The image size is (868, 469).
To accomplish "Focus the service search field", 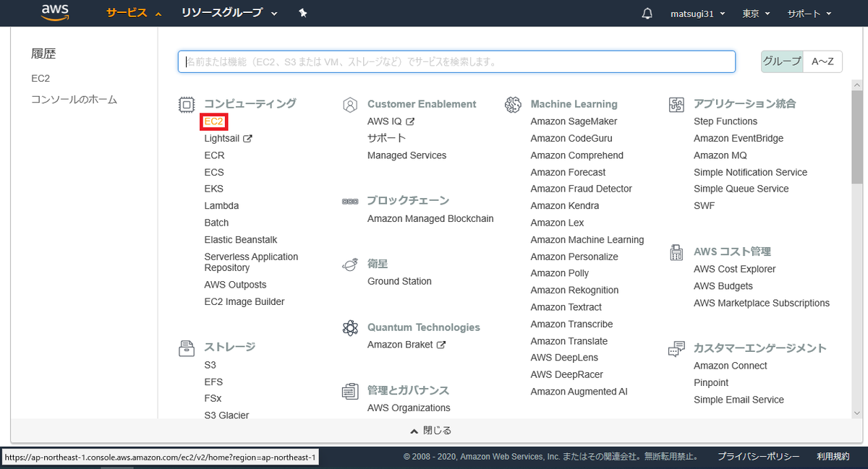I will tap(456, 61).
